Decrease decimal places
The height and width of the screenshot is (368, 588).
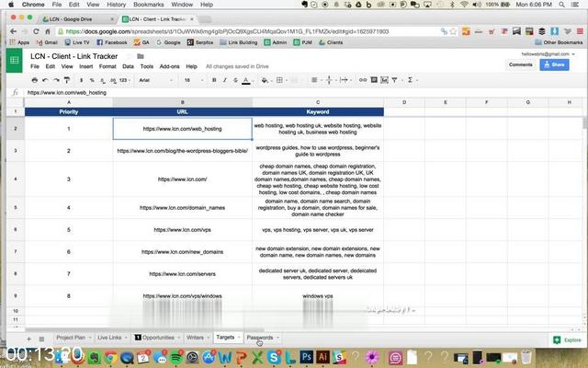(103, 80)
